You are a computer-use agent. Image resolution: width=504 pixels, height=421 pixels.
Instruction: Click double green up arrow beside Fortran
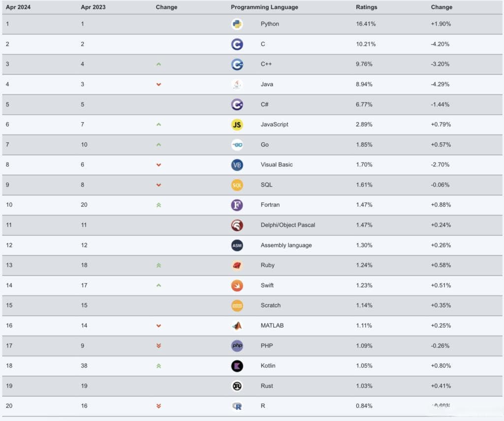point(158,205)
